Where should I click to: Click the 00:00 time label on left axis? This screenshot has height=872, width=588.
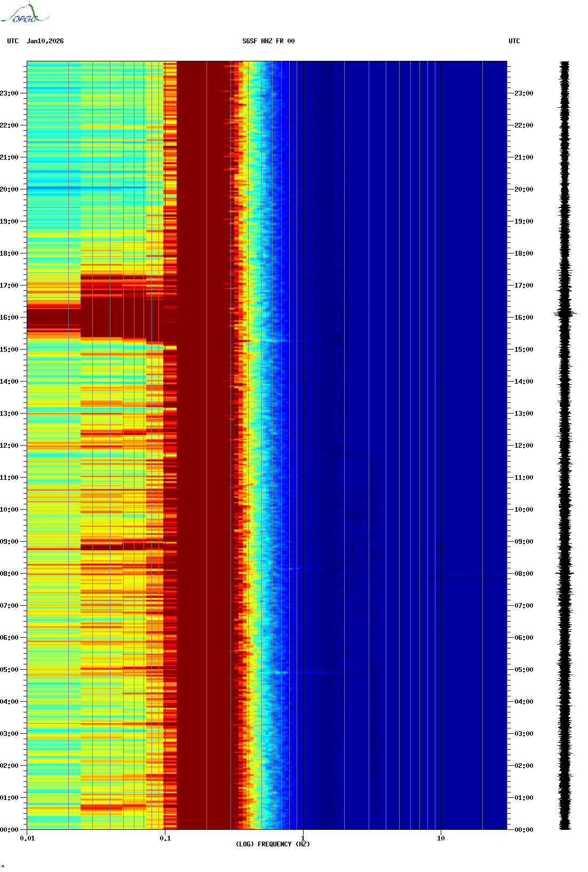tap(9, 830)
